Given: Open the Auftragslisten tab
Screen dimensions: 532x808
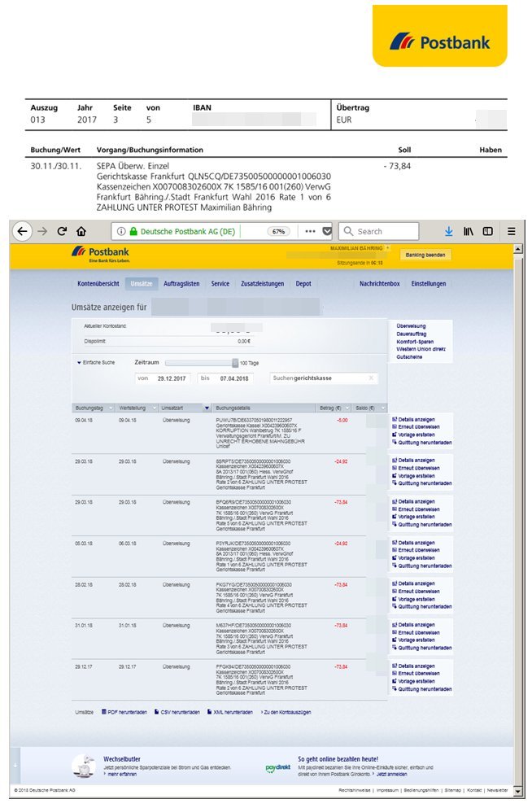Looking at the screenshot, I should (x=181, y=283).
